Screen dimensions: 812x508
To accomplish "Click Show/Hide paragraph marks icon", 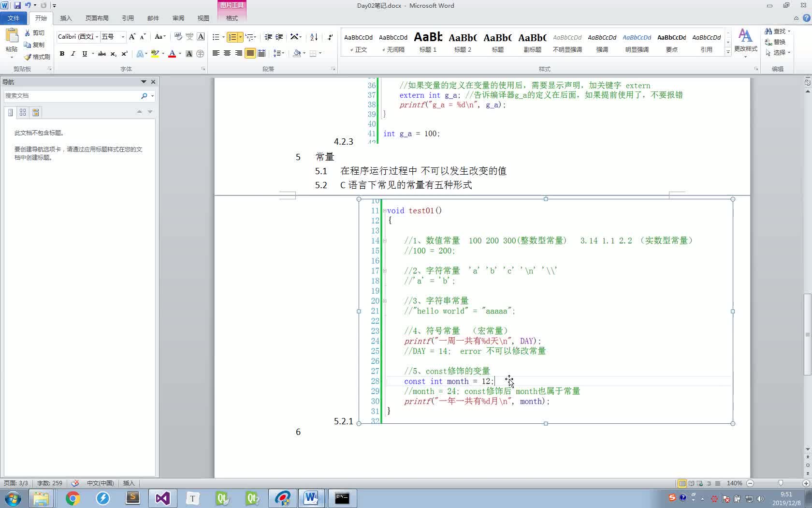I will pos(330,37).
